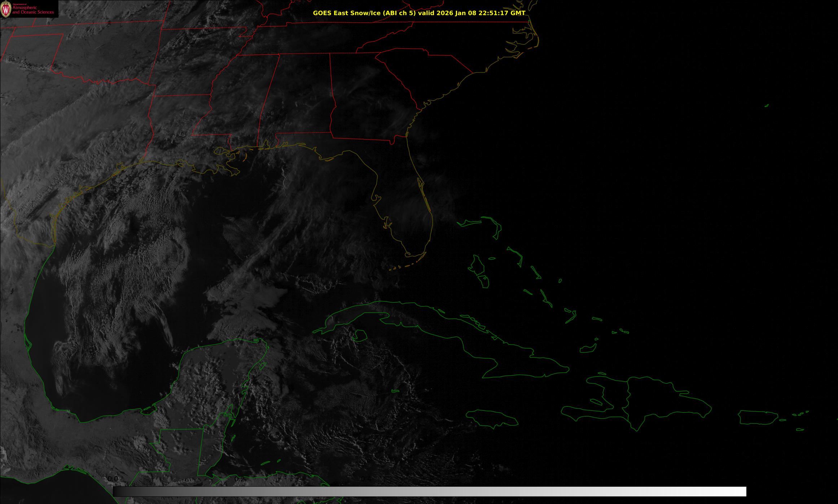838x504 pixels.
Task: Click the 0.2 colorbar label
Action: pos(240,479)
